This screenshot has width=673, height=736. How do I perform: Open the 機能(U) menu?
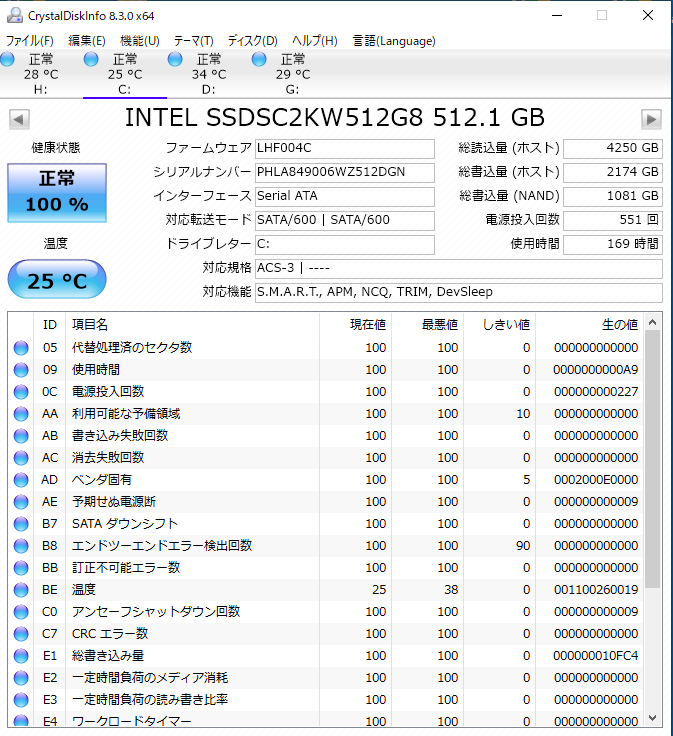[x=139, y=41]
